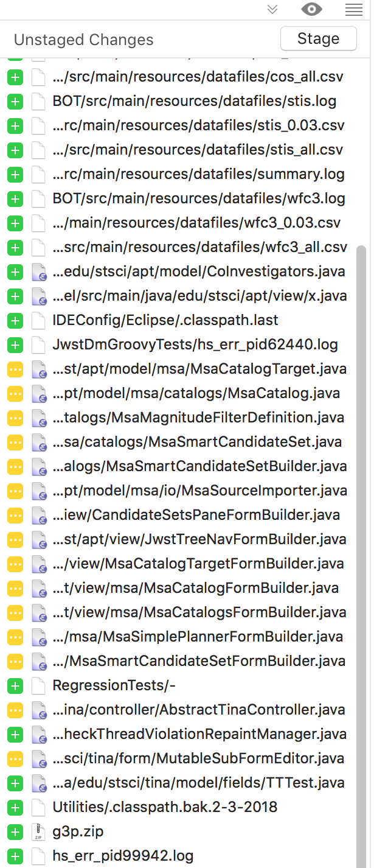Select AbstractTinaController.java file row
This screenshot has height=868, width=388.
point(199,710)
